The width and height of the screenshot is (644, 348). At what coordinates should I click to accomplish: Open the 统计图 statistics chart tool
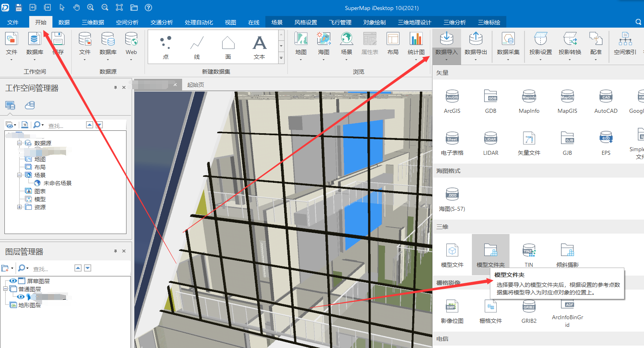point(416,46)
